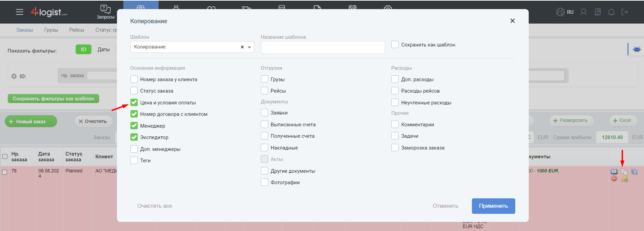Clear the selected template with the x
Viewport: 644px width, 231px height.
(242, 47)
